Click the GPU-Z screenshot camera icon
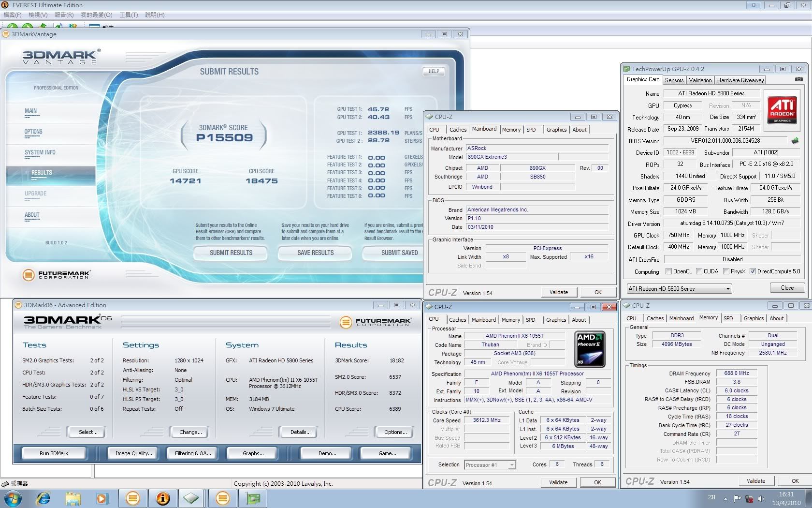This screenshot has width=812, height=508. [x=798, y=79]
